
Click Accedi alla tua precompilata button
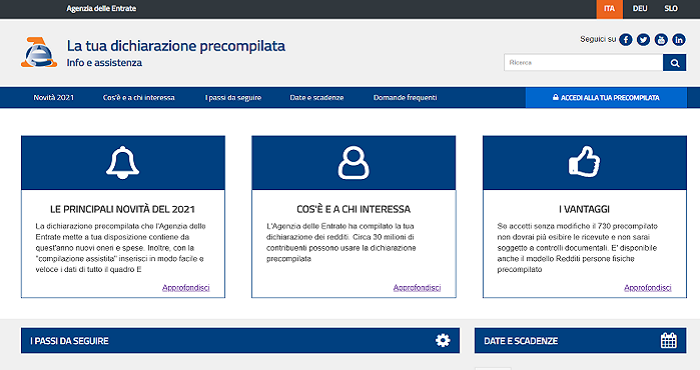[606, 98]
